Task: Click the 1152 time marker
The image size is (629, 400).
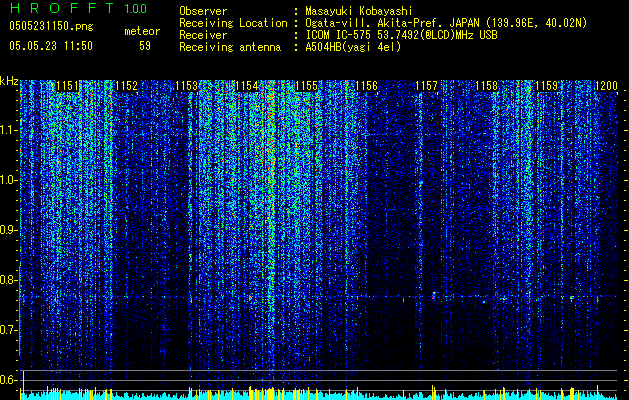Action: tap(126, 86)
